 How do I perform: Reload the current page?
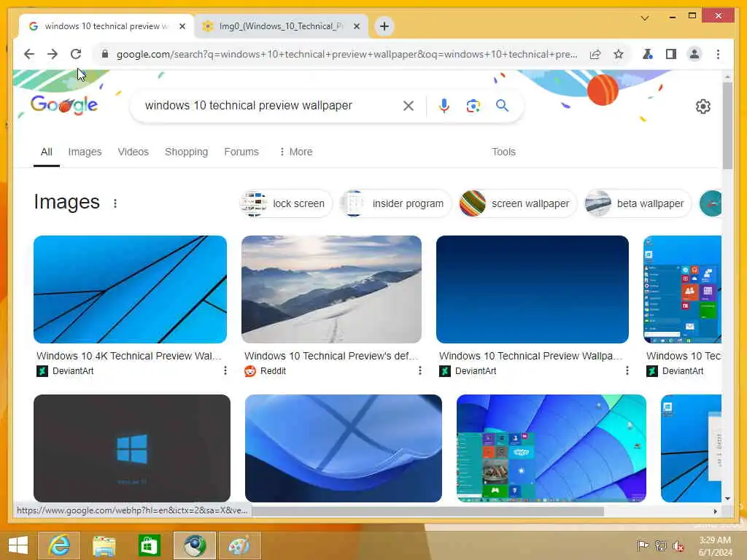pyautogui.click(x=76, y=54)
